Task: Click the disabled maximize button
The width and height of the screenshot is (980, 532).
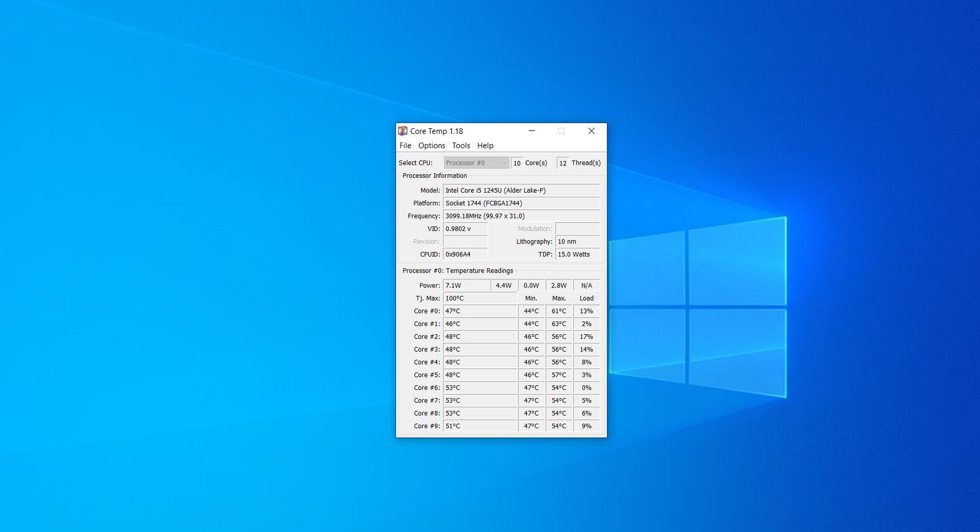Action: (x=561, y=131)
